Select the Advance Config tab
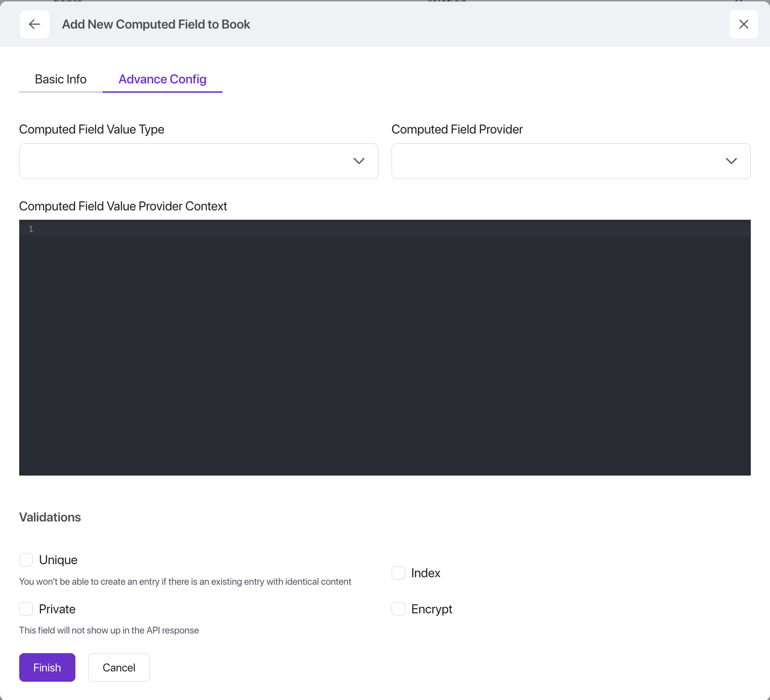This screenshot has width=770, height=700. pos(162,79)
